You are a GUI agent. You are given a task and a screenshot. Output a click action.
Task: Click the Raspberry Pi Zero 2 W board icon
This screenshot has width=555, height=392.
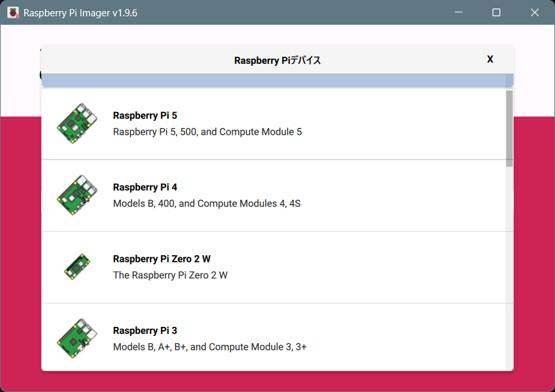click(x=77, y=267)
